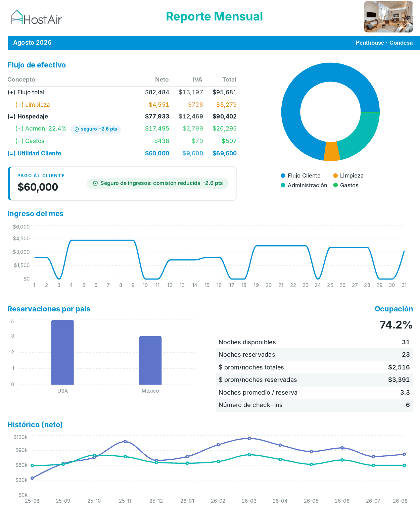Click the Noches promedio / reserva label

tap(258, 393)
